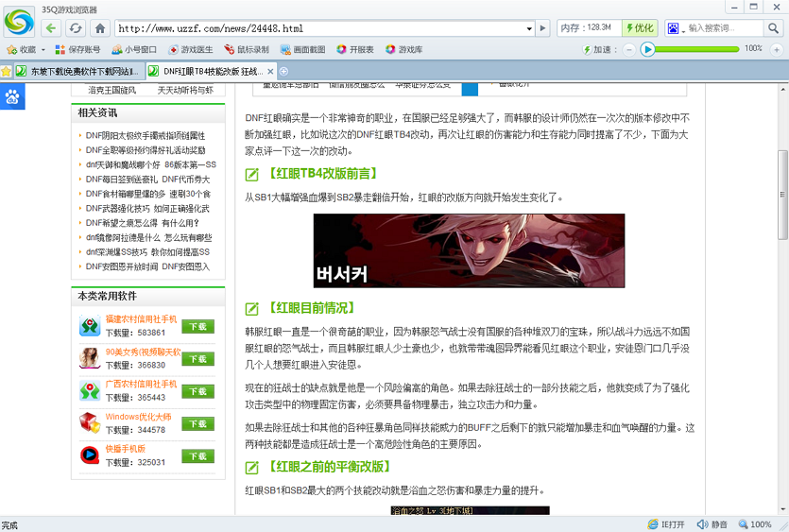Click 游戏医生 toolbar item
Image resolution: width=789 pixels, height=532 pixels.
pos(191,49)
